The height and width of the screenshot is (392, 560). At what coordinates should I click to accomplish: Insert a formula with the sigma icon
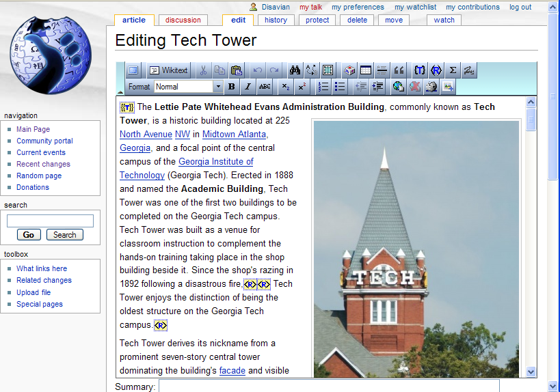click(x=453, y=70)
